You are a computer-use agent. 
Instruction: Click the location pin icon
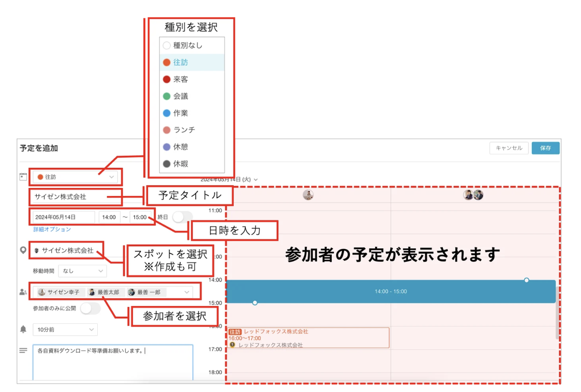23,251
